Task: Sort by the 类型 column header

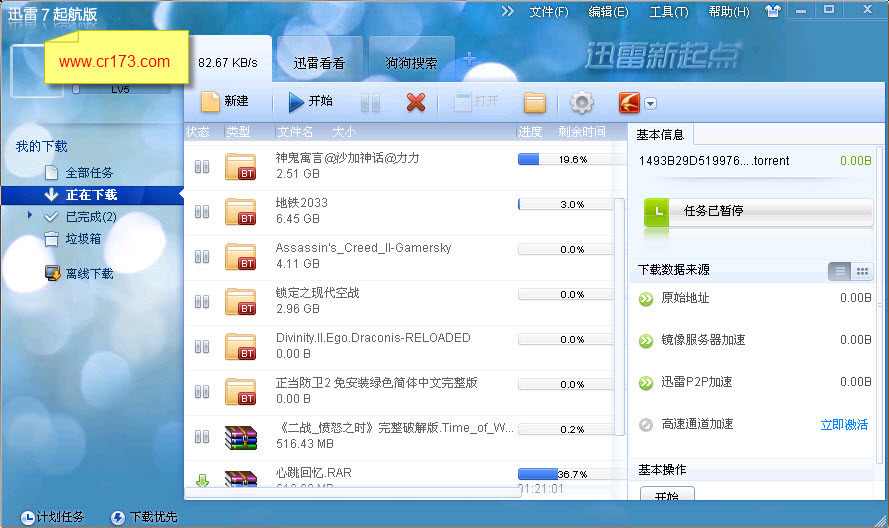Action: coord(238,132)
